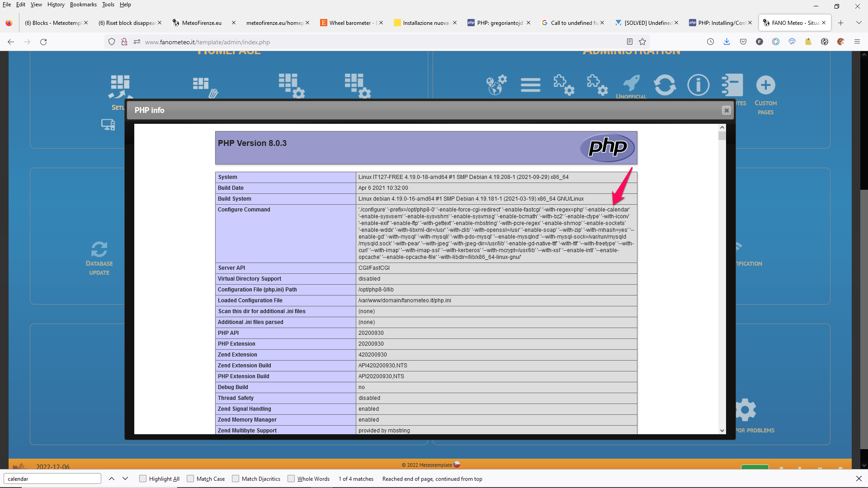The image size is (868, 488).
Task: Enable the Match Diacritics checkbox
Action: pyautogui.click(x=236, y=479)
